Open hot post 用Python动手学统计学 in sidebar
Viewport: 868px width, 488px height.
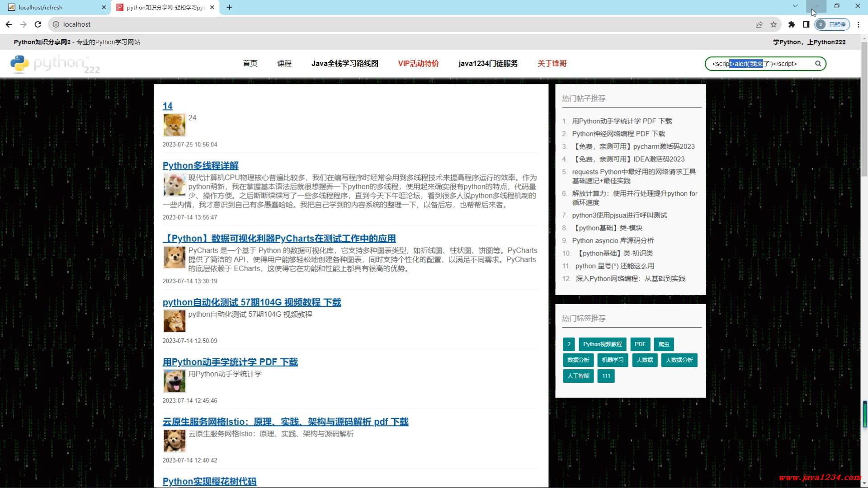(622, 121)
